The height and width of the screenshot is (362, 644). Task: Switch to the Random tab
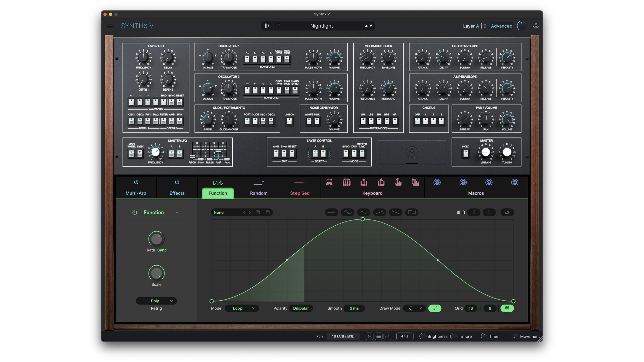coord(259,193)
